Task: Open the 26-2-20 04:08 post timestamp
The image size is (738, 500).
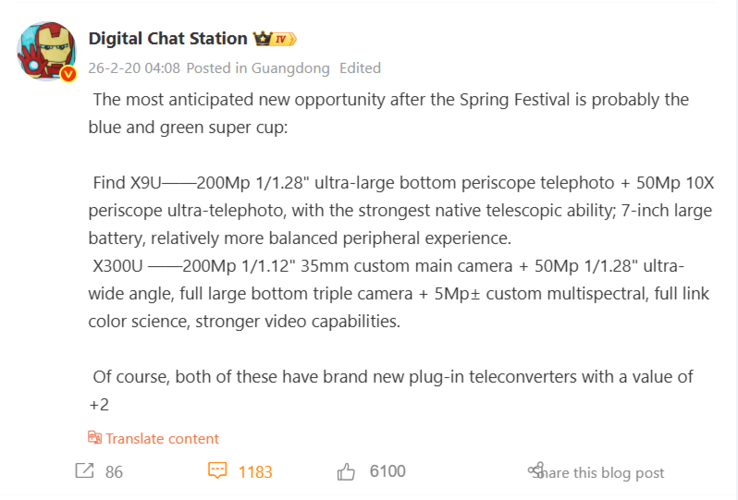Action: [x=134, y=68]
